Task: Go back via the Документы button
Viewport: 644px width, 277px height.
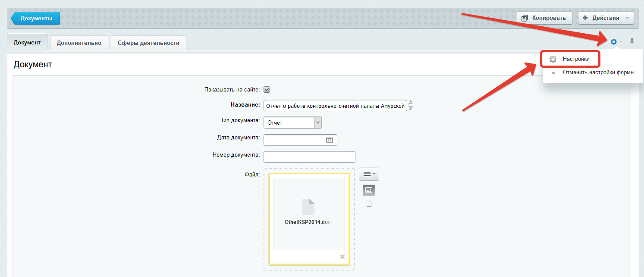Action: pyautogui.click(x=36, y=19)
